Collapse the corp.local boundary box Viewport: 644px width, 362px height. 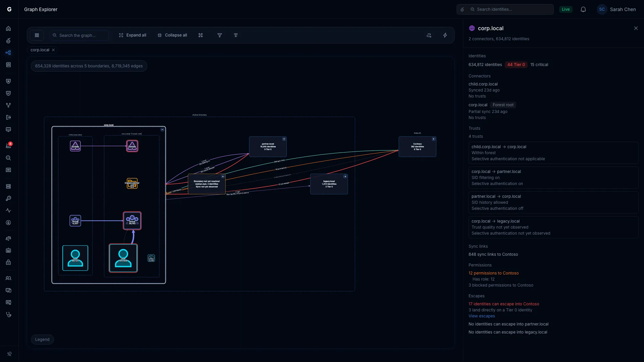pos(162,129)
